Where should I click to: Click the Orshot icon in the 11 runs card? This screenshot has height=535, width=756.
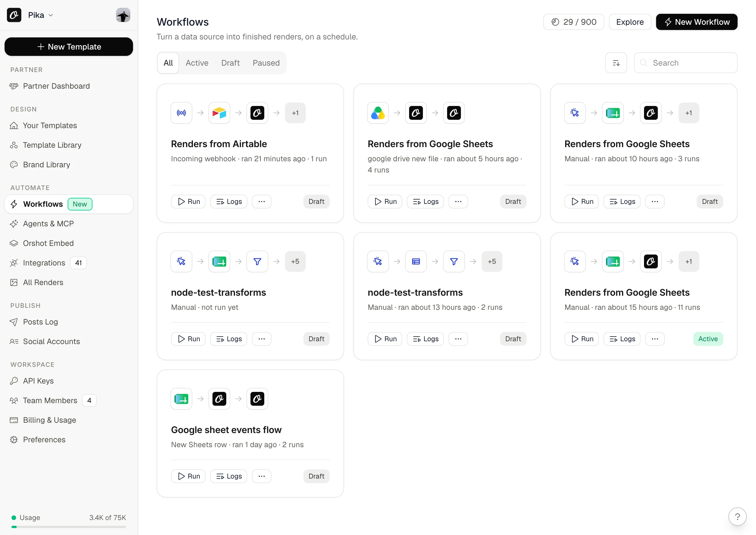tap(651, 261)
